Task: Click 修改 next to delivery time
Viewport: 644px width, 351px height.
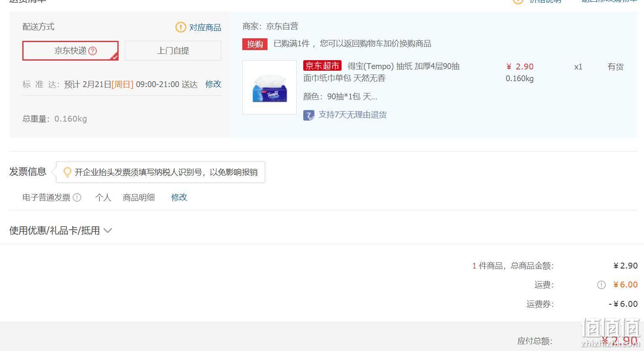Action: [213, 84]
